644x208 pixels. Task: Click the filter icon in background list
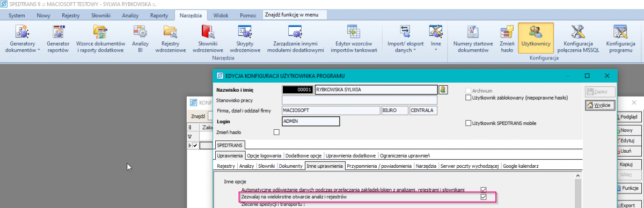point(189,137)
